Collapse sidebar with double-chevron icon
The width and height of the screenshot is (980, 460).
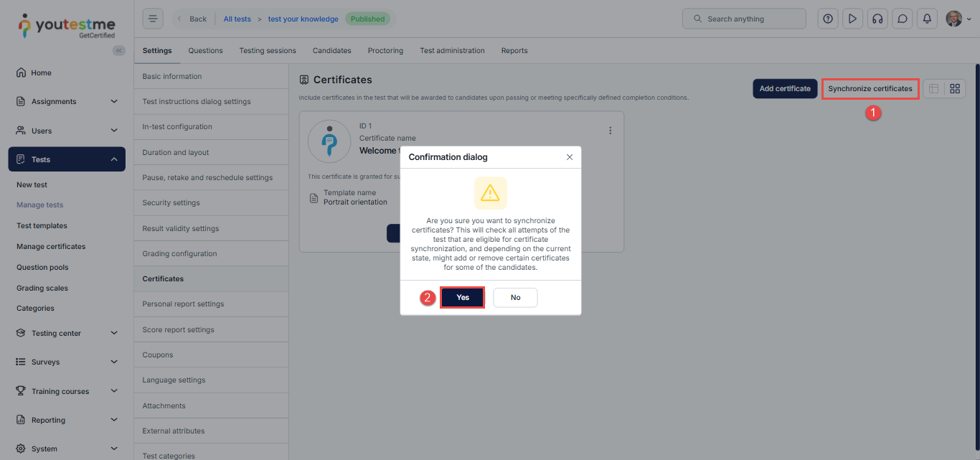pyautogui.click(x=119, y=50)
